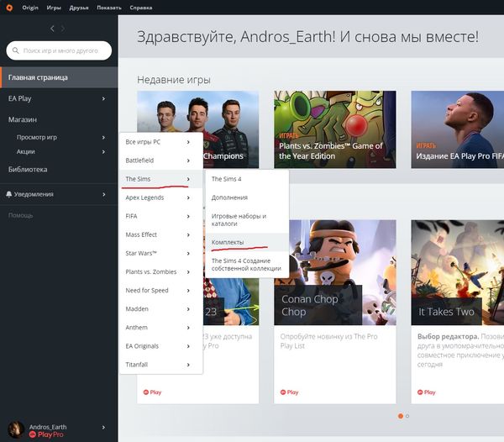Image resolution: width=504 pixels, height=442 pixels.
Task: Open the Plants vs. Zombies GOTY tile
Action: tap(335, 129)
